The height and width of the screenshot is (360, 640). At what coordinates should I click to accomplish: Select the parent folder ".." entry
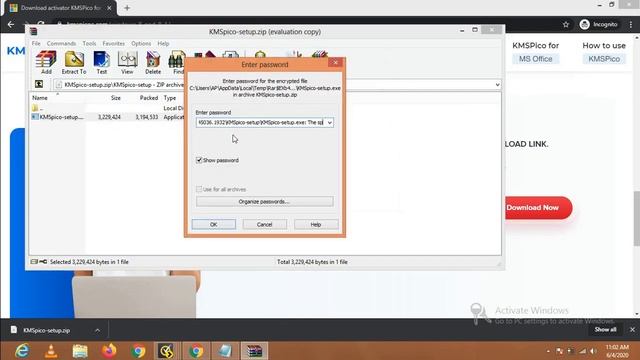coord(38,108)
